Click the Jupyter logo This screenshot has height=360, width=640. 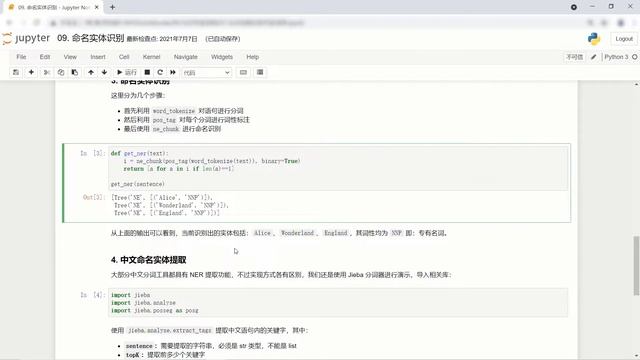(27, 38)
